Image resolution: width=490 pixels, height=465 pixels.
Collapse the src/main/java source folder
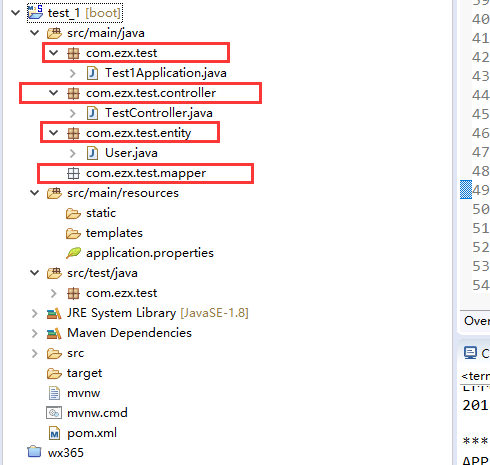34,33
